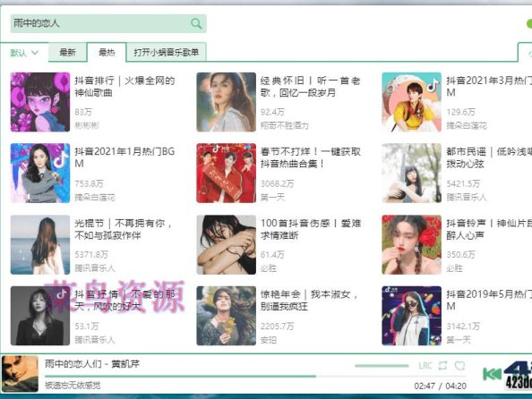Toggle the loop playback mode icon
Screen dimensions: 532x399
442,366
